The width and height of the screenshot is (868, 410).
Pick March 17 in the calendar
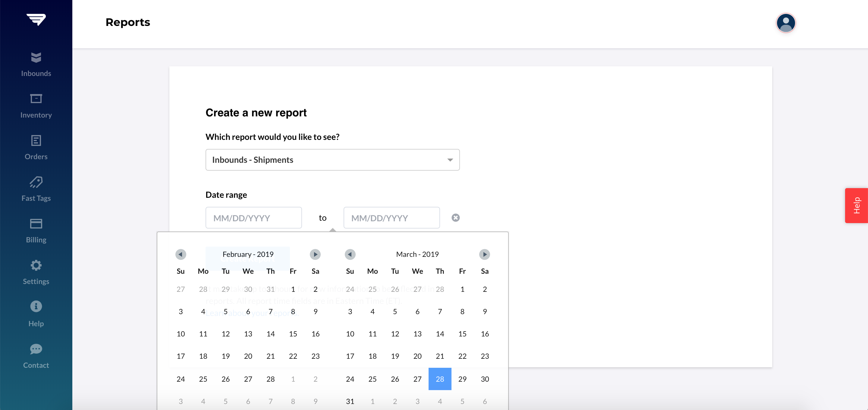coord(350,356)
